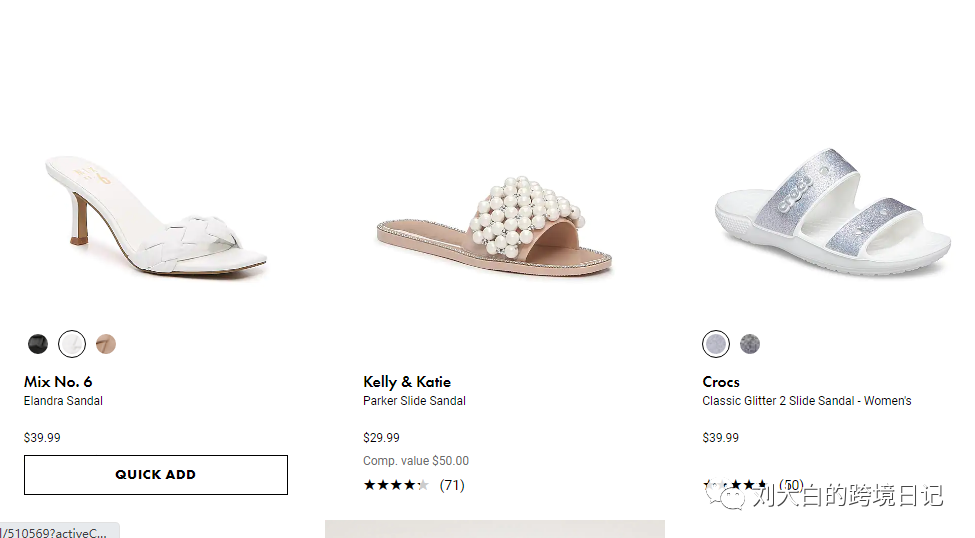
Task: Choose tan color swatch for Elandra Sandal
Action: click(106, 344)
